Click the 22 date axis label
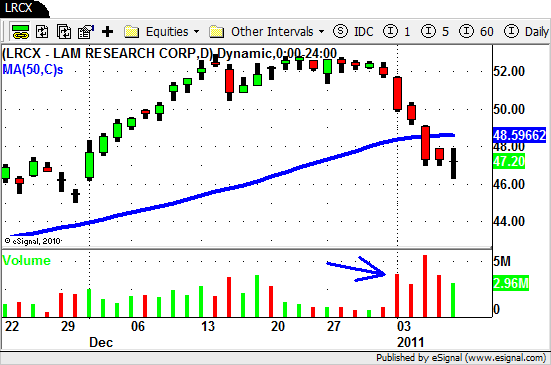Image resolution: width=551 pixels, height=365 pixels. pos(12,326)
